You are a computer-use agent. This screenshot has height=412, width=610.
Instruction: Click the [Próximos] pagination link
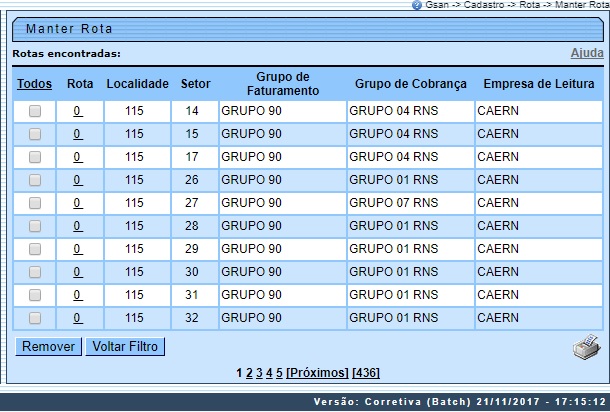[317, 373]
